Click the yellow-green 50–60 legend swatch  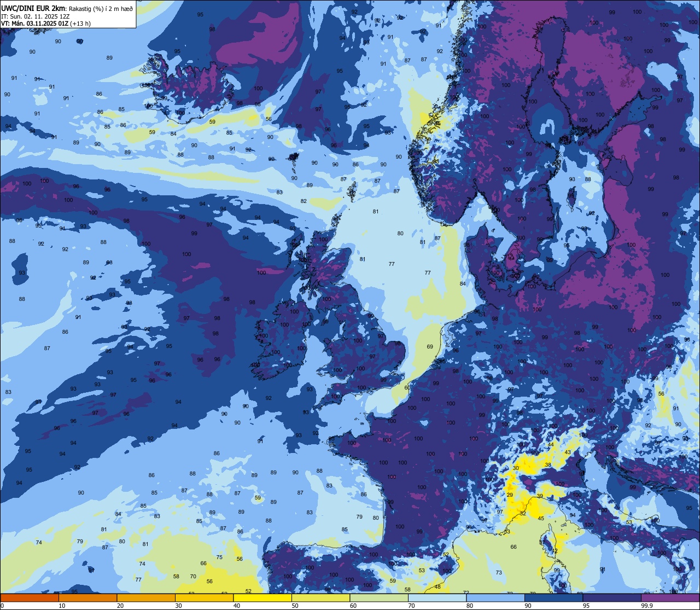(320, 598)
